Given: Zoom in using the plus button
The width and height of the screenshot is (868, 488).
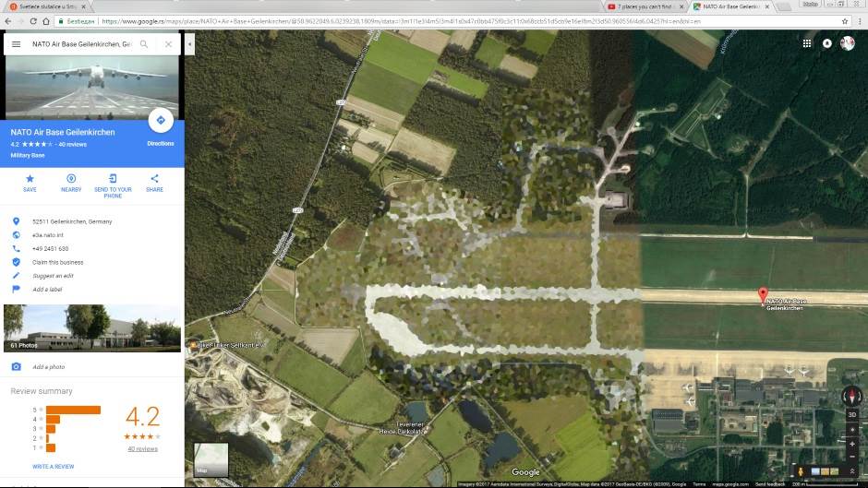Looking at the screenshot, I should pos(851,443).
